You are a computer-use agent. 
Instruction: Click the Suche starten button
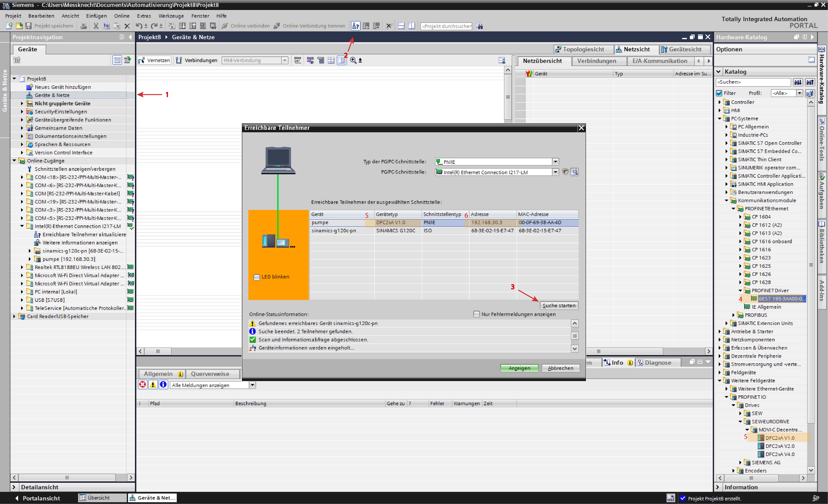pos(558,305)
